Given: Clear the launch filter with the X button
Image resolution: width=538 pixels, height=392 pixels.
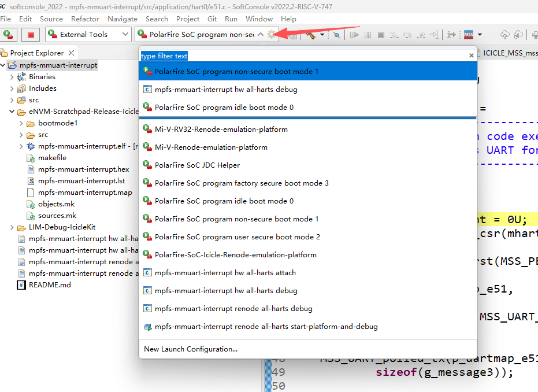Looking at the screenshot, I should [471, 56].
